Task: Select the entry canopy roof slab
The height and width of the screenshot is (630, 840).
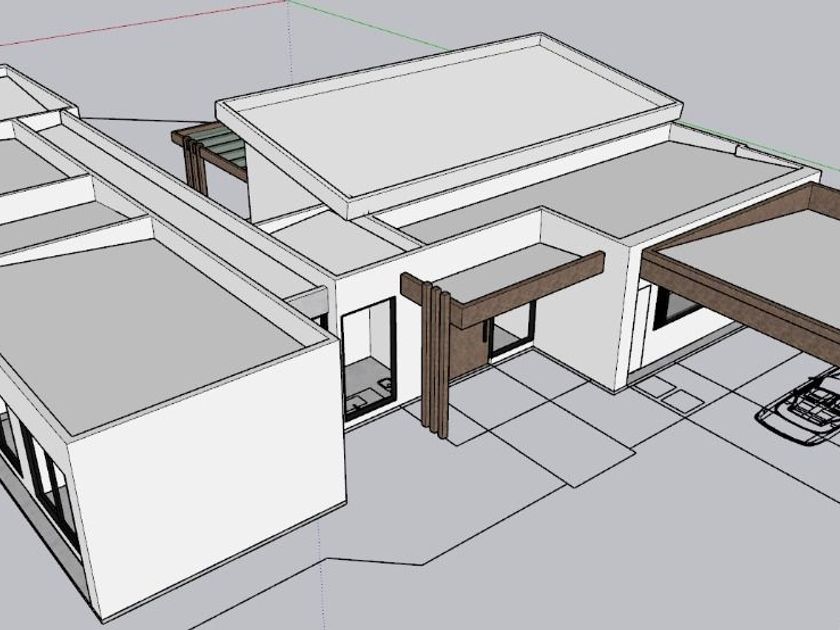Action: click(x=507, y=273)
